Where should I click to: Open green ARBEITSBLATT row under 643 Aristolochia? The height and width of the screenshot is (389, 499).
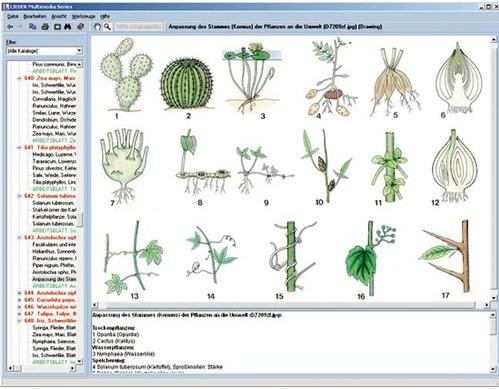click(54, 286)
